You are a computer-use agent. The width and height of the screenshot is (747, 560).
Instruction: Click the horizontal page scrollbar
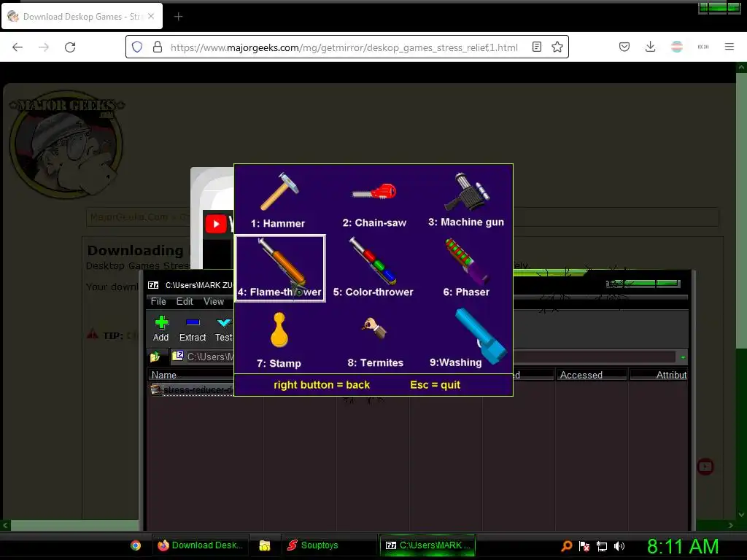tap(74, 525)
